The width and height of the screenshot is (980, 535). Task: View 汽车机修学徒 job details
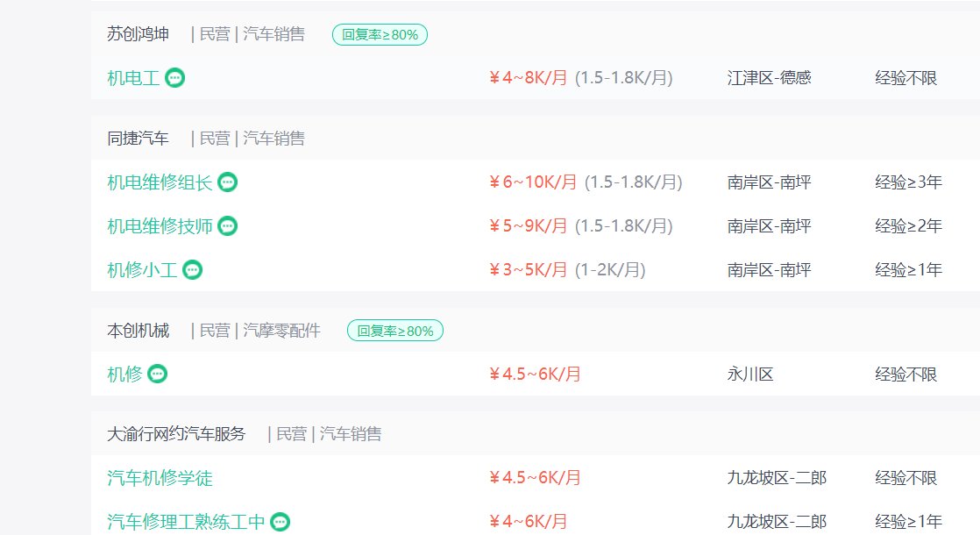[160, 478]
